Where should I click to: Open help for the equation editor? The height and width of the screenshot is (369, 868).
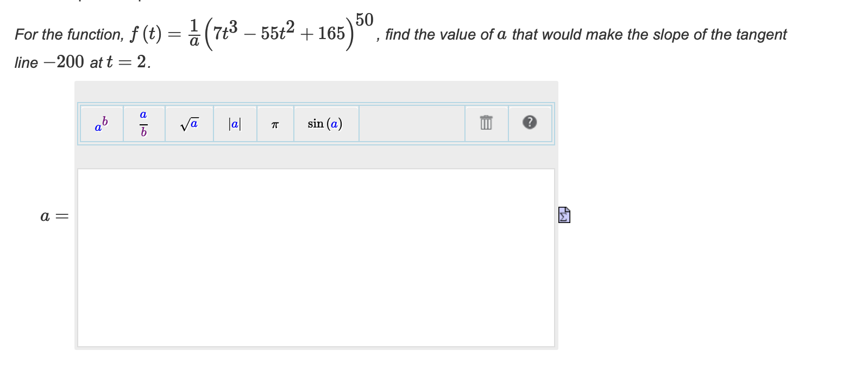coord(530,123)
